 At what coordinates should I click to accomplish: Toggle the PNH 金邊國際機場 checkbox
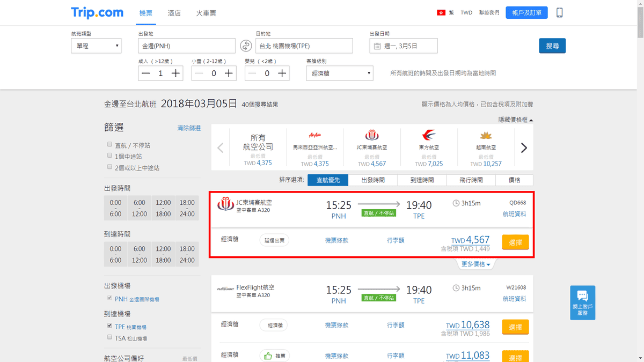tap(109, 298)
